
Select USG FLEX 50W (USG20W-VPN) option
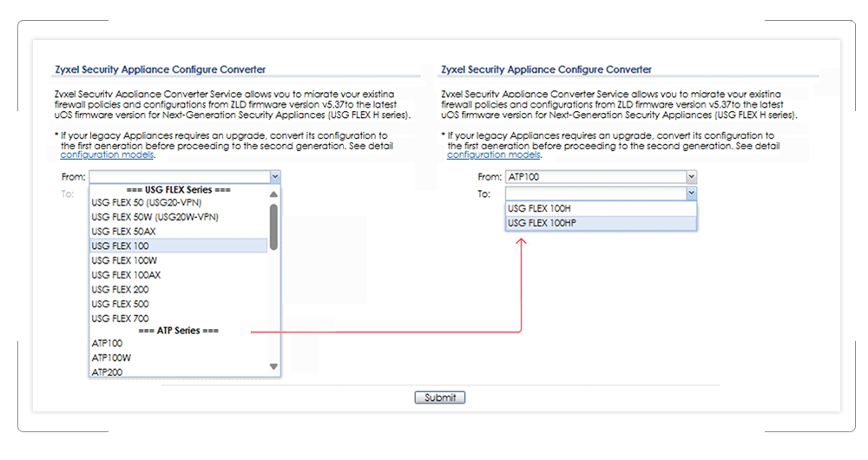click(x=178, y=217)
